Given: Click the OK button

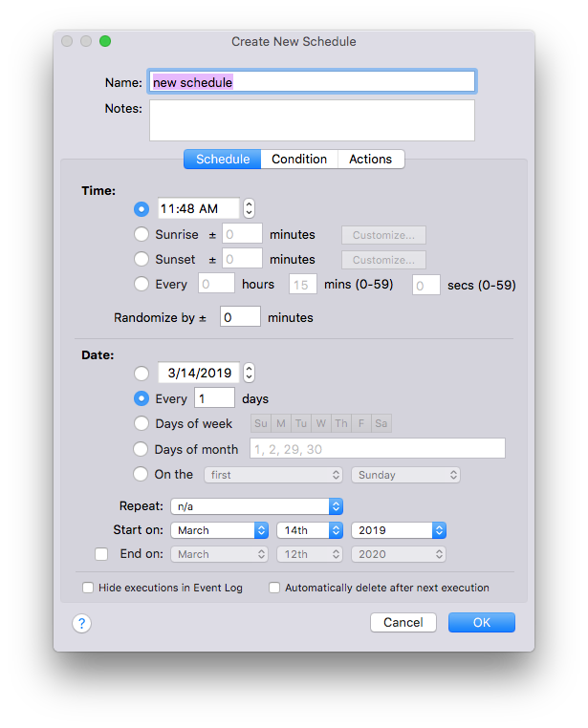Looking at the screenshot, I should (482, 623).
